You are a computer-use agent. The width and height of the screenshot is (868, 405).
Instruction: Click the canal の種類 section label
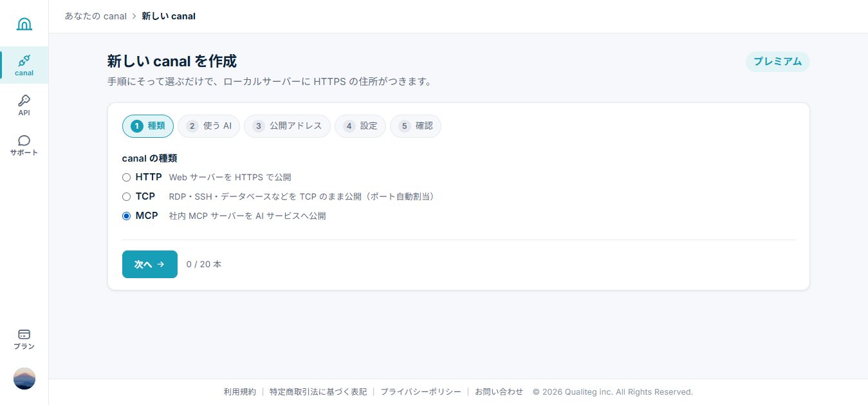click(149, 158)
